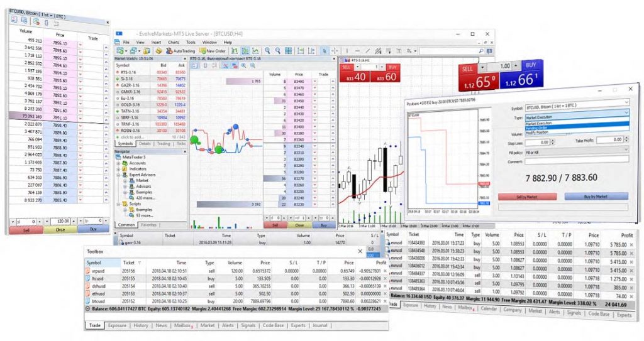Switch to Ticks tab in Market Watch
This screenshot has width=644, height=341.
click(x=181, y=144)
